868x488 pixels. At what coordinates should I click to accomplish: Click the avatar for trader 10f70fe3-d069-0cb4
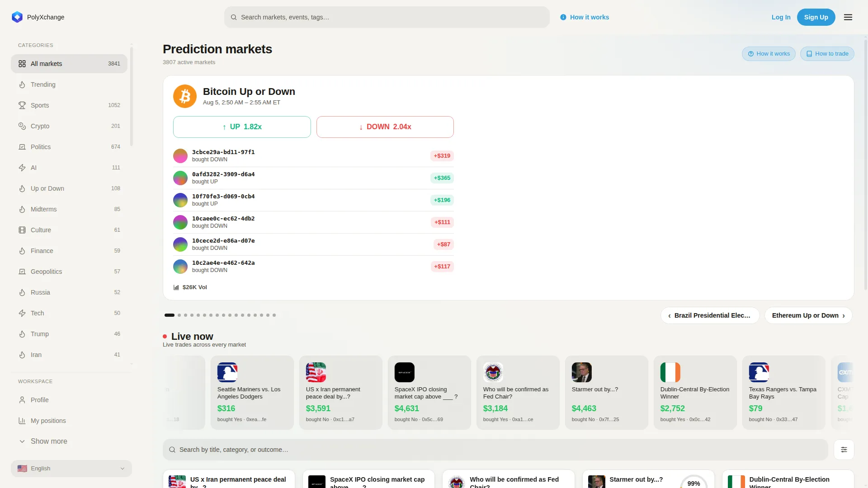180,200
